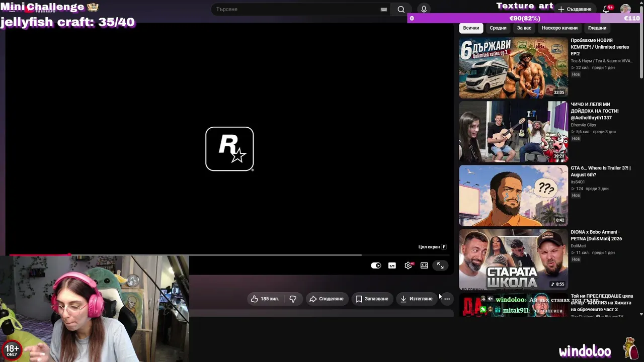644x362 pixels.
Task: Click the channel name DuliMati
Action: [578, 246]
